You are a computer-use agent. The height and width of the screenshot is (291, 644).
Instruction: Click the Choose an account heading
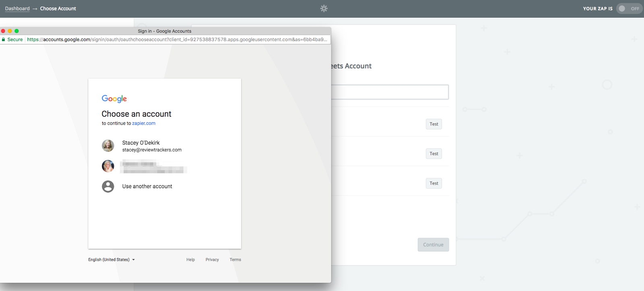point(136,114)
